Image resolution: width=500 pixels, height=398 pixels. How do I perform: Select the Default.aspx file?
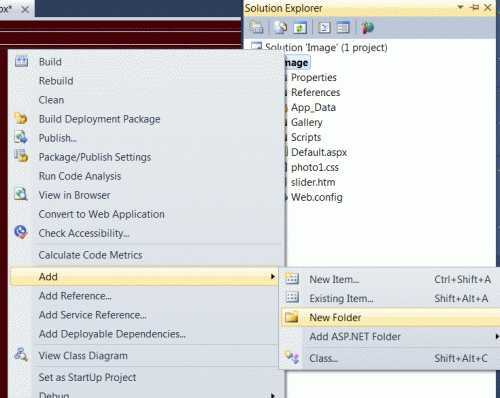tap(319, 152)
